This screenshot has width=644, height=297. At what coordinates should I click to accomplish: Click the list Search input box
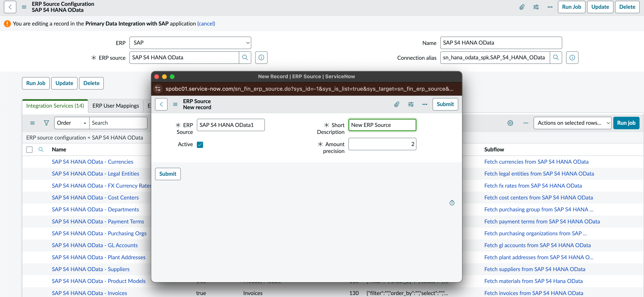pyautogui.click(x=118, y=123)
